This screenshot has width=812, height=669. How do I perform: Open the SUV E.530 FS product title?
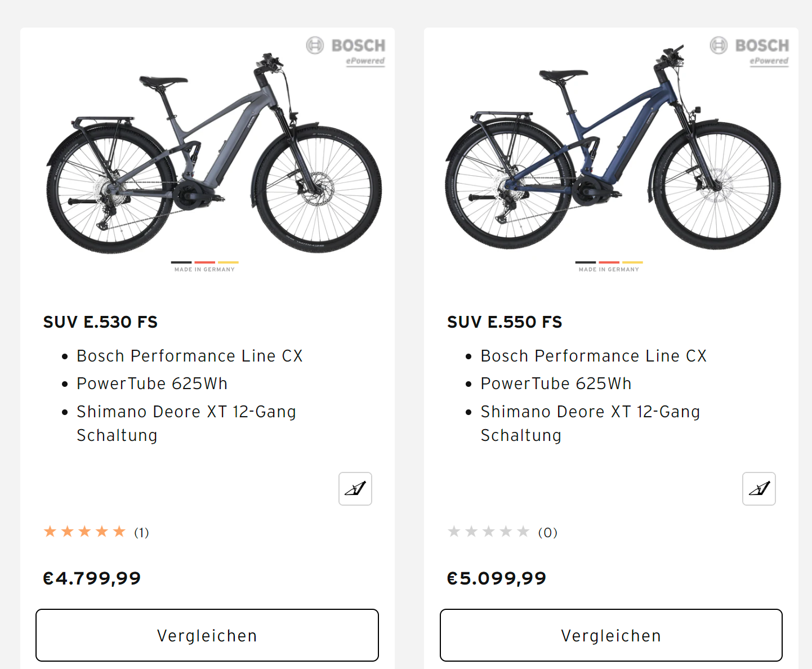pyautogui.click(x=100, y=322)
